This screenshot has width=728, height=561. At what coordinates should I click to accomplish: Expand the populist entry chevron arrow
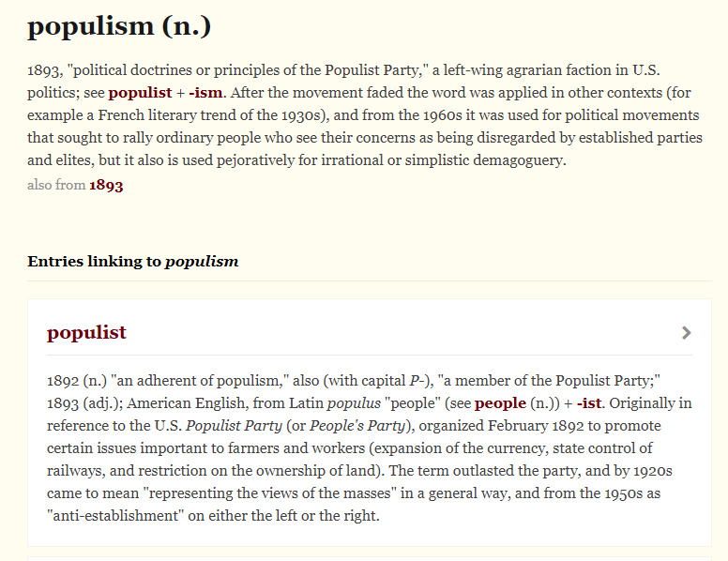(x=687, y=332)
